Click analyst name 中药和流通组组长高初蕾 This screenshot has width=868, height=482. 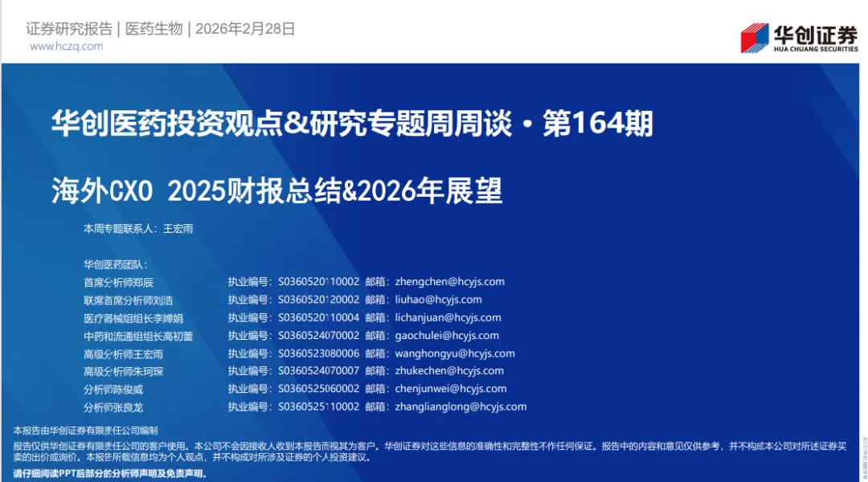(x=138, y=336)
